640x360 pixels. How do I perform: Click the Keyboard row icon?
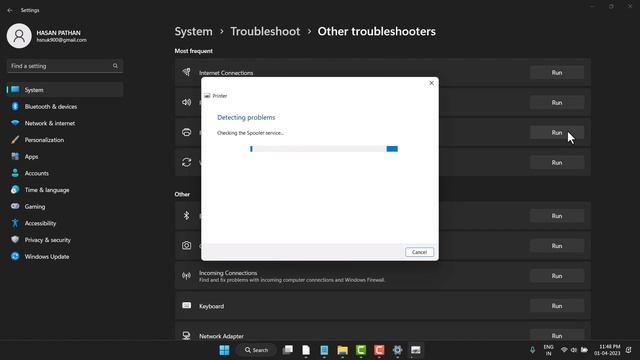(x=187, y=305)
